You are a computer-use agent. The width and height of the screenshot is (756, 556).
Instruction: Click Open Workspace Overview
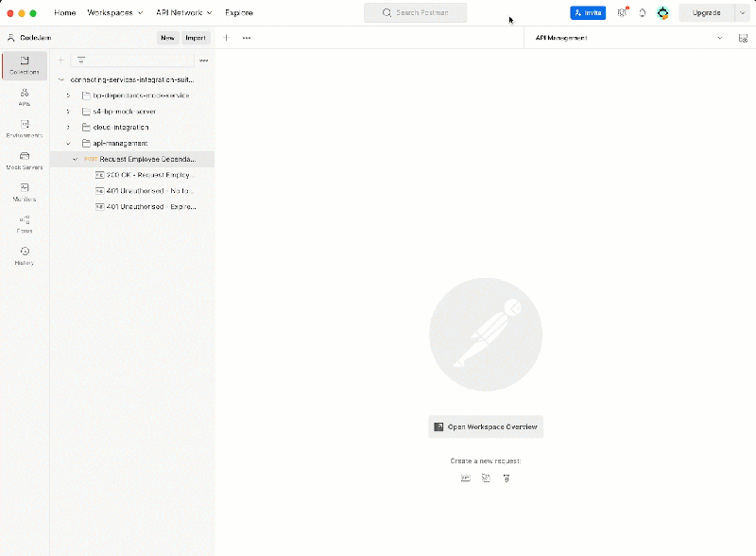pyautogui.click(x=486, y=426)
